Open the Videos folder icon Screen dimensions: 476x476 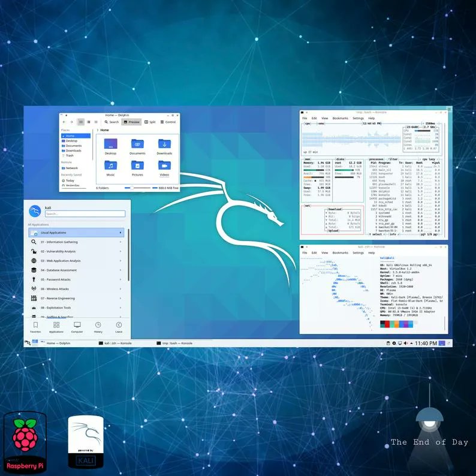click(164, 168)
